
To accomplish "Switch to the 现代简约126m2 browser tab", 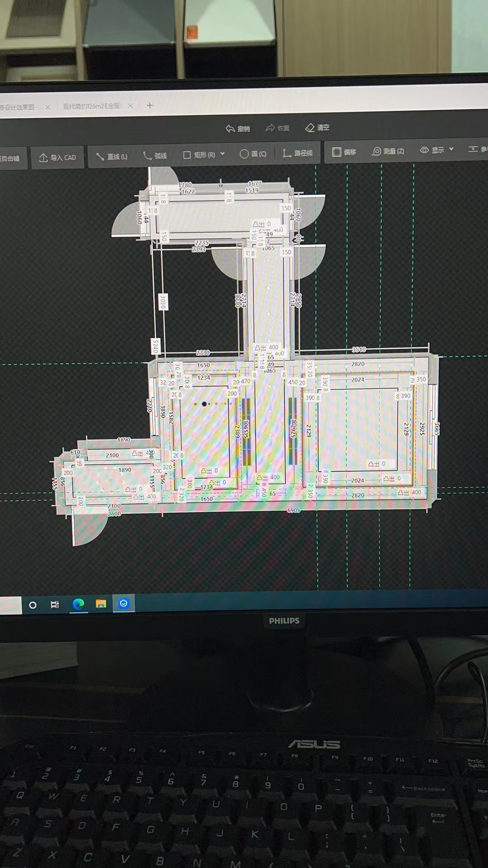I will (x=92, y=106).
